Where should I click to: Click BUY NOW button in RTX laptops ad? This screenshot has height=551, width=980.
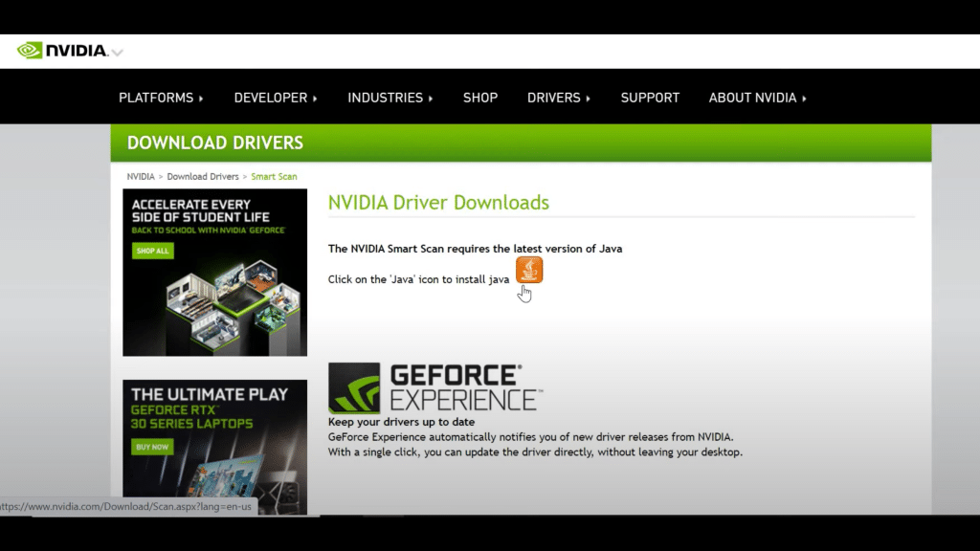(152, 447)
